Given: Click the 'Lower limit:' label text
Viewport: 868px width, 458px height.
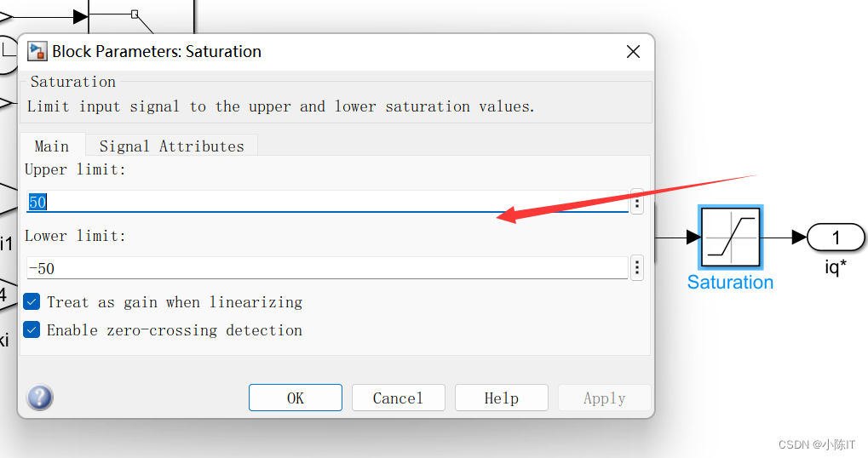Looking at the screenshot, I should pyautogui.click(x=75, y=236).
